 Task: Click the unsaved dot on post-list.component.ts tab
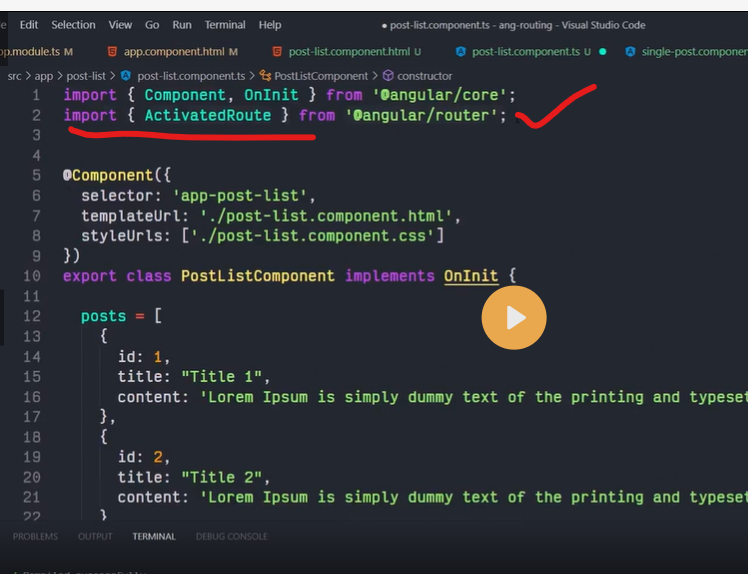(x=602, y=51)
